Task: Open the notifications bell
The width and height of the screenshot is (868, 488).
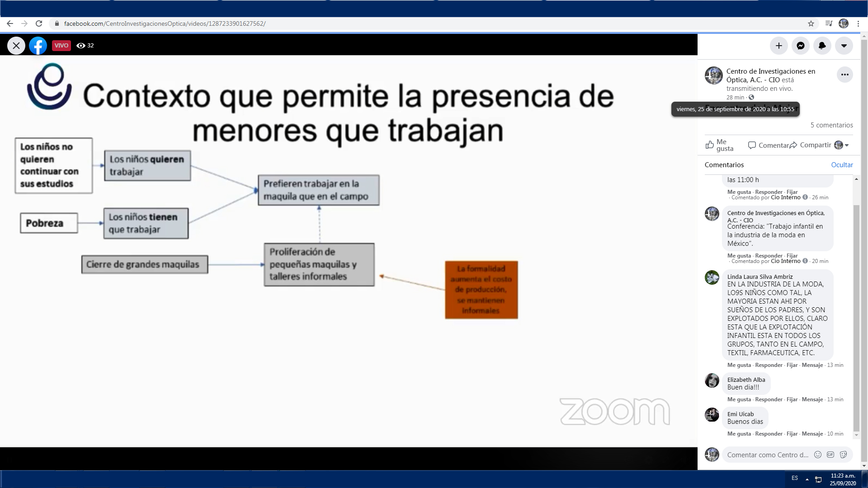Action: tap(822, 46)
